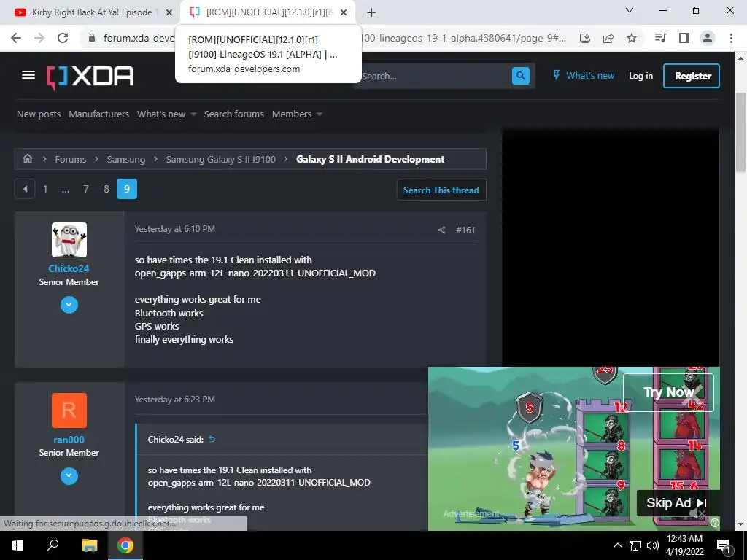
Task: Go to page 7 of thread
Action: (86, 189)
